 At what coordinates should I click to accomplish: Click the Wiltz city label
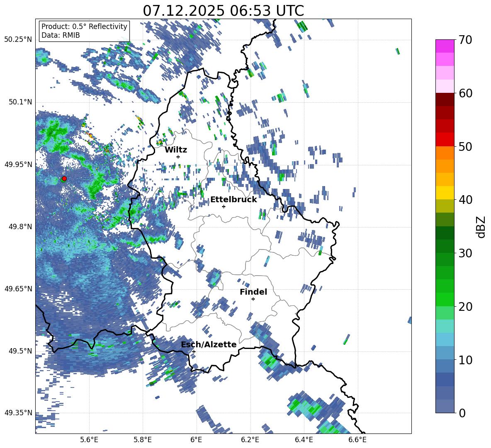[x=176, y=150]
